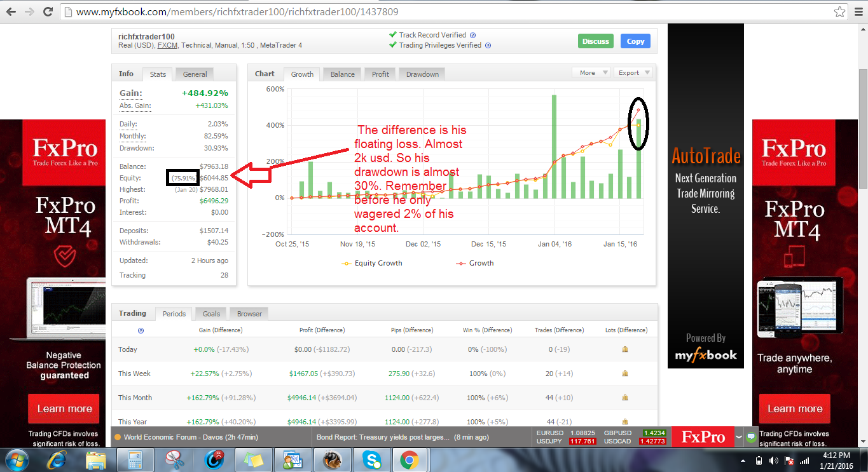868x472 pixels.
Task: Click the FXCM broker link
Action: 167,46
